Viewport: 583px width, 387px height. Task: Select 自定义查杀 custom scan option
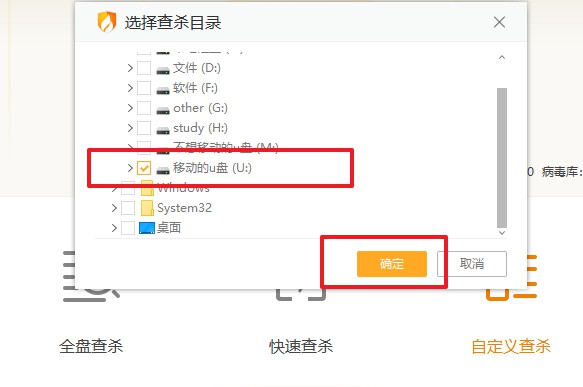pyautogui.click(x=511, y=346)
